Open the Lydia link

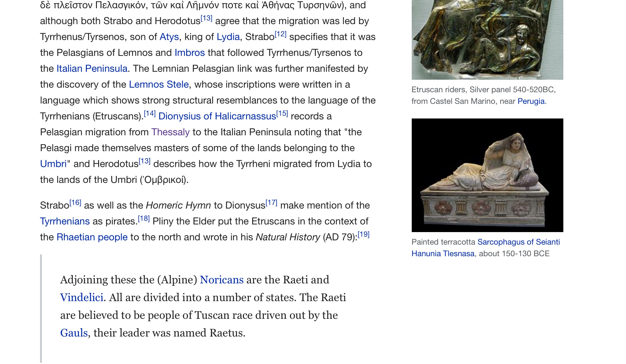click(x=228, y=37)
